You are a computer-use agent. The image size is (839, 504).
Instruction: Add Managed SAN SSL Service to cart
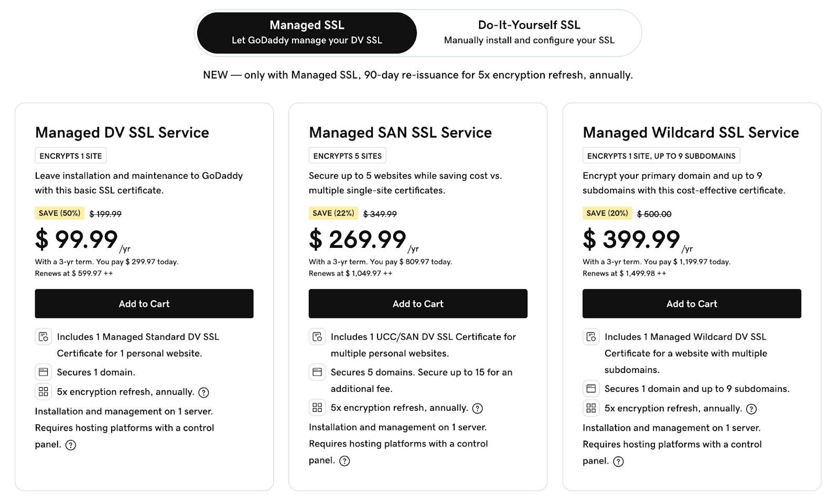point(418,303)
